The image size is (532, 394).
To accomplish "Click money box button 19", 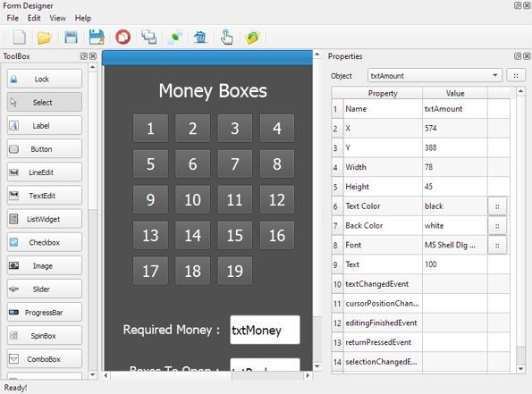I will click(235, 271).
